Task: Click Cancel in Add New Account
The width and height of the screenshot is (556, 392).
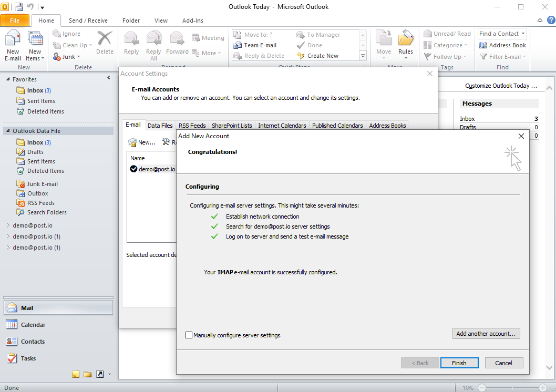Action: 503,363
